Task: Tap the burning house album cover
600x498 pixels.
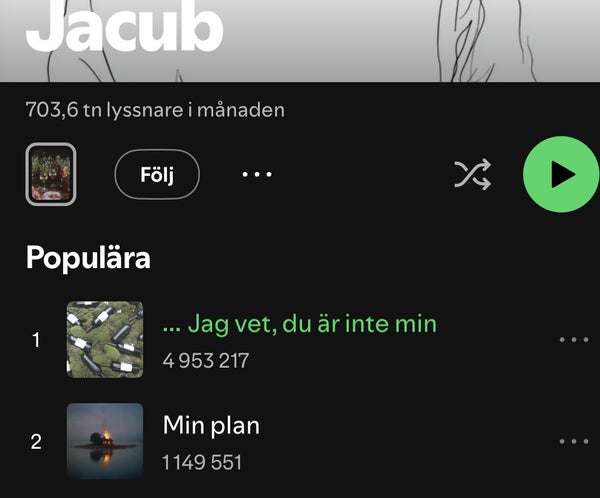Action: click(105, 441)
